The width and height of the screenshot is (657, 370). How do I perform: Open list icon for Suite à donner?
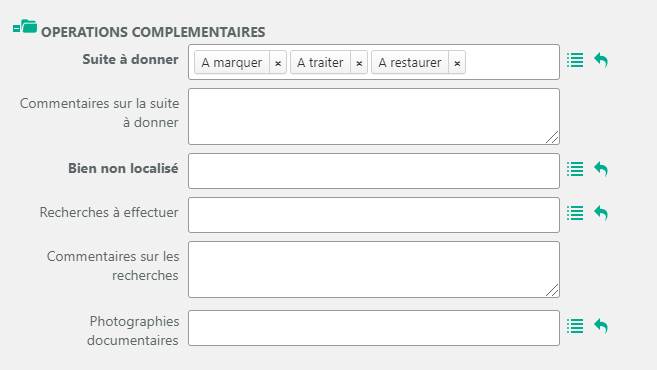click(575, 60)
